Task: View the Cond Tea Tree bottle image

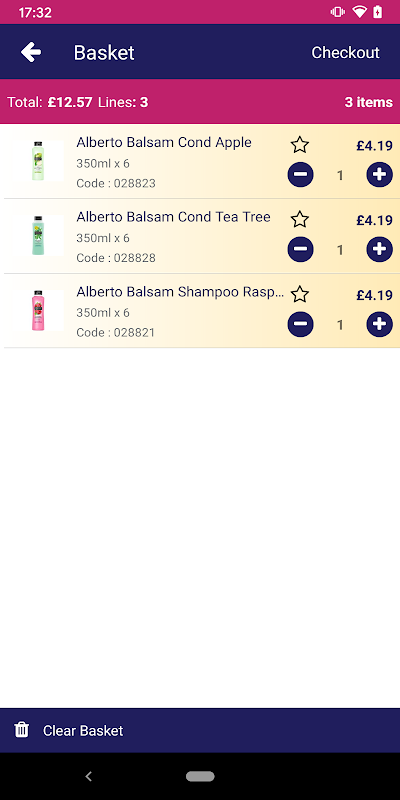Action: pyautogui.click(x=39, y=235)
